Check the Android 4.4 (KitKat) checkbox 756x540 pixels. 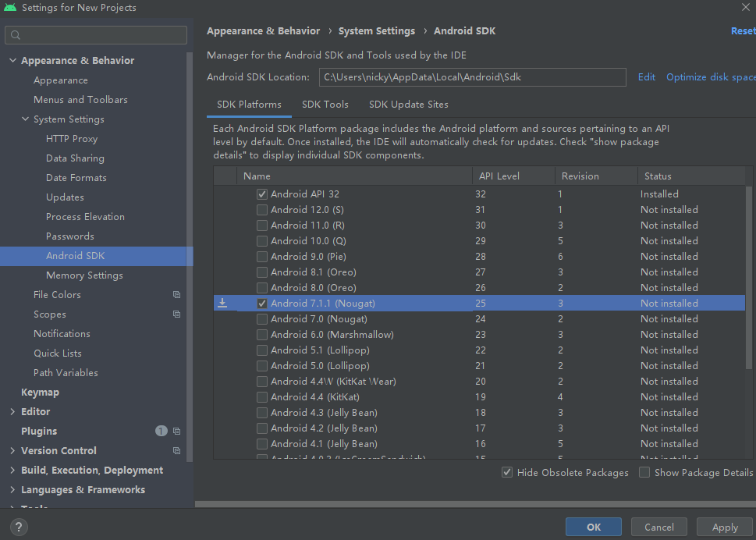click(262, 396)
